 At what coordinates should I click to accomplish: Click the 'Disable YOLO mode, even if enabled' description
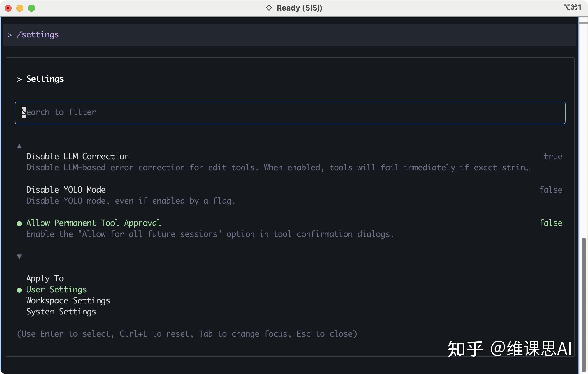131,201
